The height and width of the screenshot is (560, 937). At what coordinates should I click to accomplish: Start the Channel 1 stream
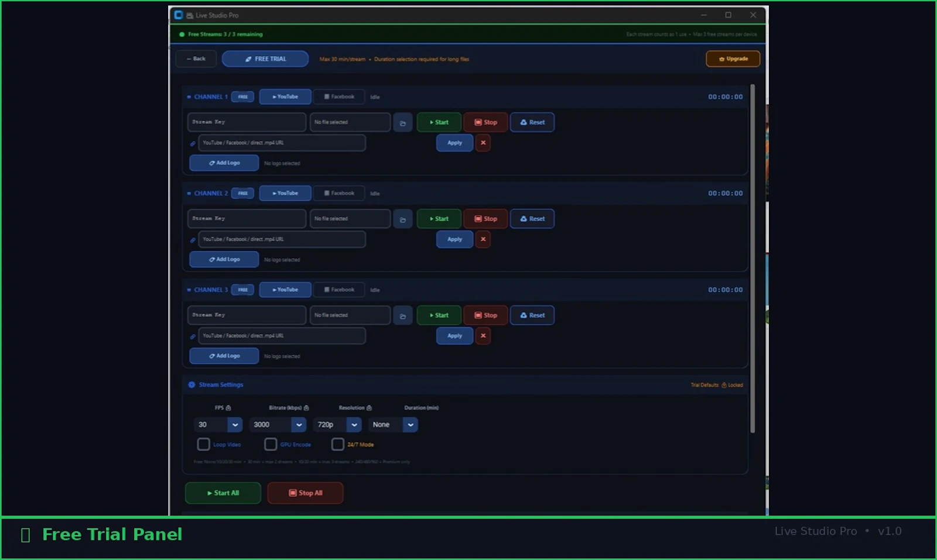(439, 122)
